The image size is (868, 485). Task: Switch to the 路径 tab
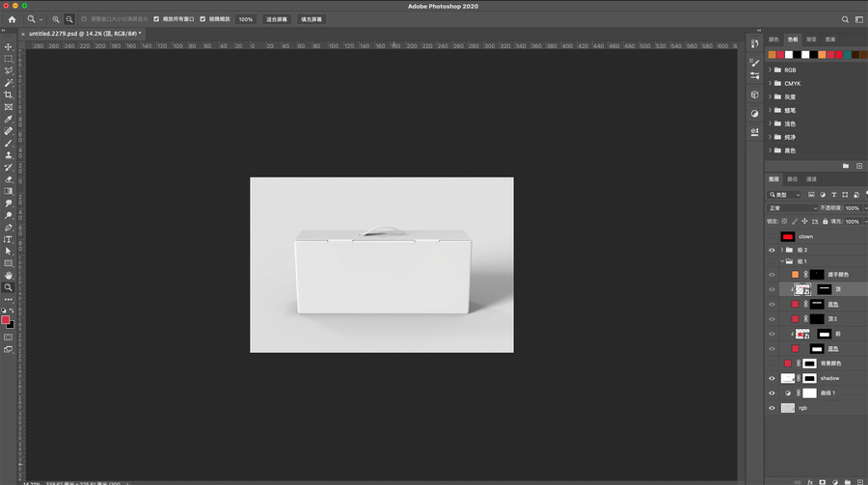[x=793, y=179]
